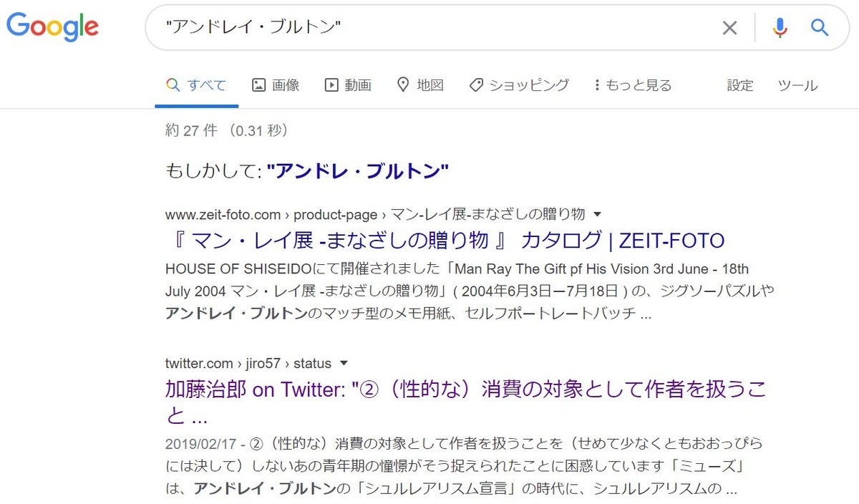Expand dropdown arrow beside twitter.com URL

[x=344, y=363]
